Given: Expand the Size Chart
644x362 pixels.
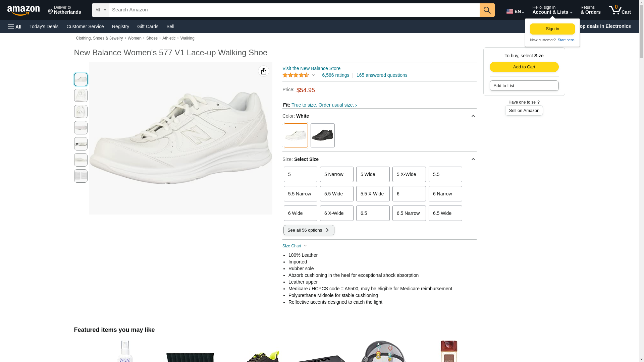Looking at the screenshot, I should (294, 246).
